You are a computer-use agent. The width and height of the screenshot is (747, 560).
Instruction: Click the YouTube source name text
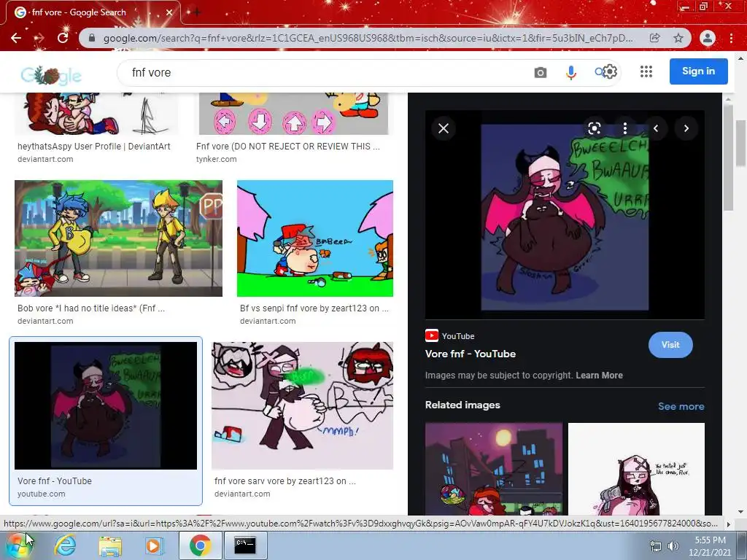point(458,336)
